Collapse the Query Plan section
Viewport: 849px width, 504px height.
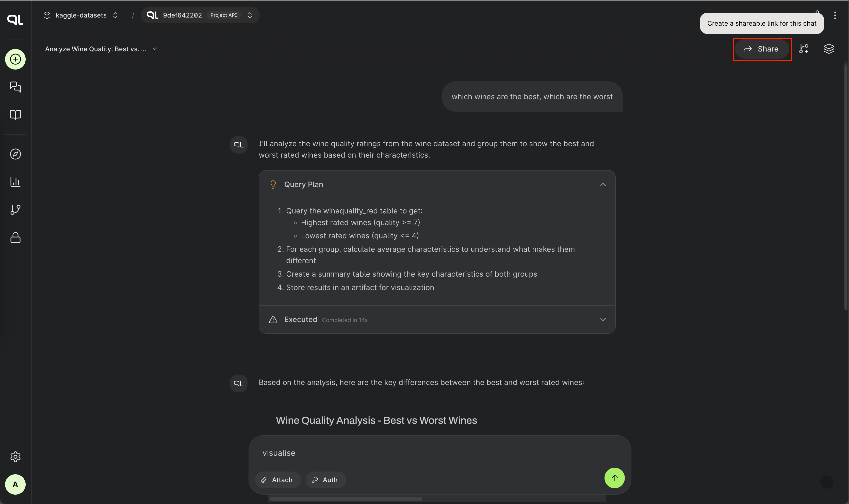603,184
